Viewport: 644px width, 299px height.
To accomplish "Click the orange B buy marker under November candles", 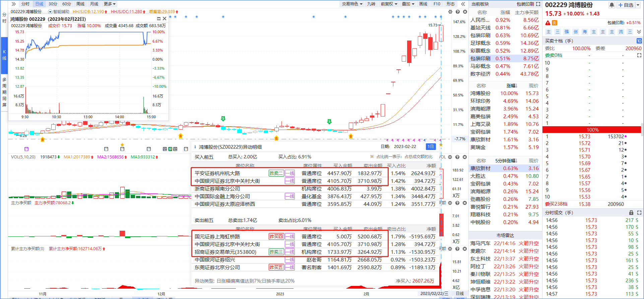I will [x=43, y=139].
